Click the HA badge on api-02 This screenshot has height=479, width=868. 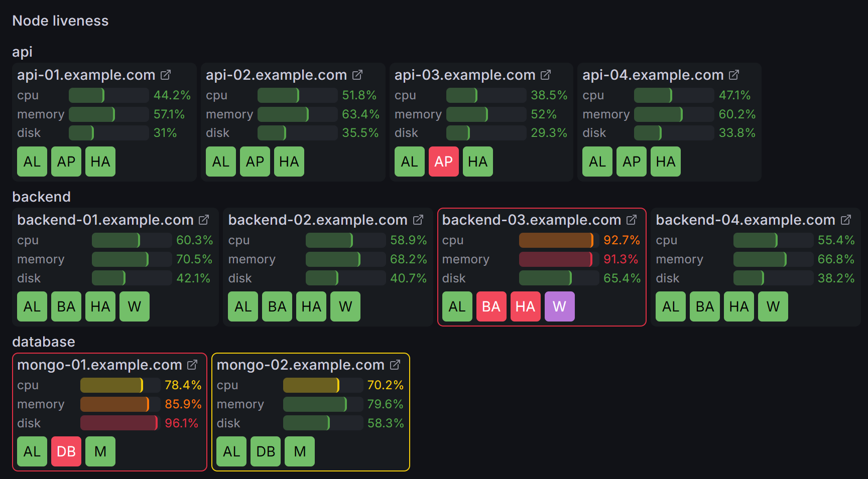click(289, 162)
